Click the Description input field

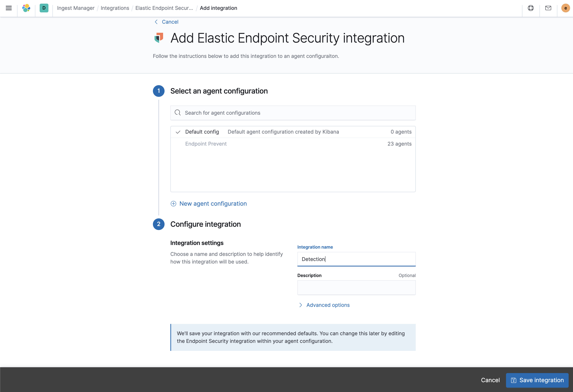pos(356,288)
